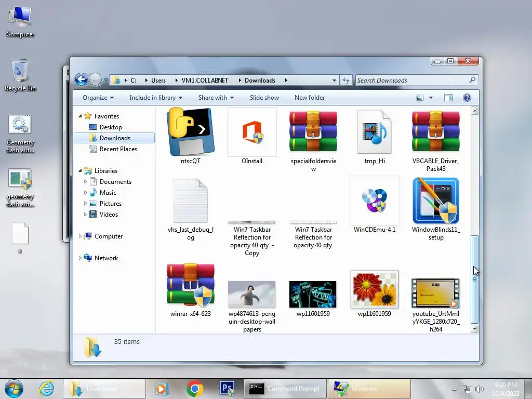
Task: Open the Computer desktop icon
Action: tap(20, 22)
